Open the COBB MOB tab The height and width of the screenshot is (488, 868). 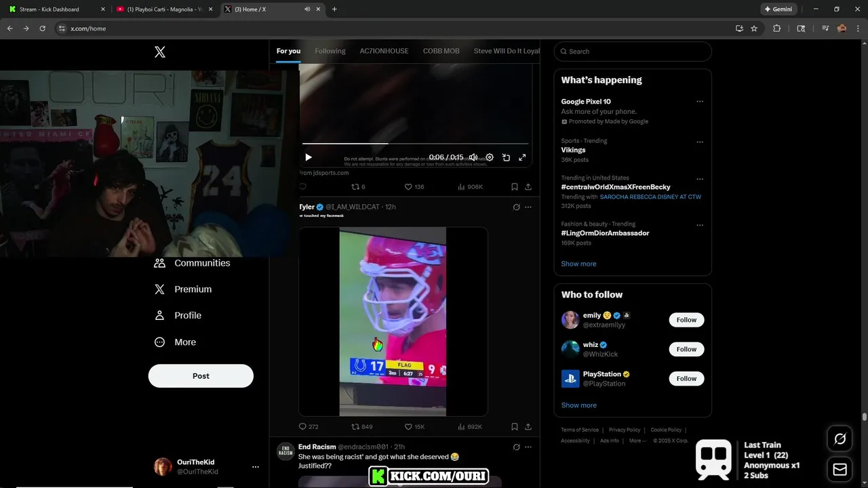441,51
